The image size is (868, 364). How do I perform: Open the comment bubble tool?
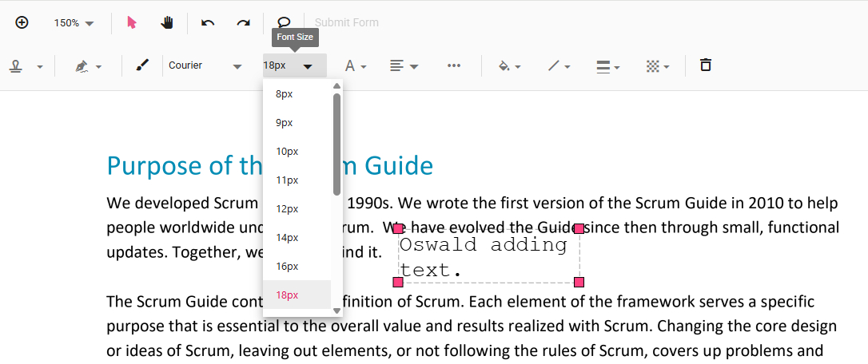pyautogui.click(x=284, y=22)
